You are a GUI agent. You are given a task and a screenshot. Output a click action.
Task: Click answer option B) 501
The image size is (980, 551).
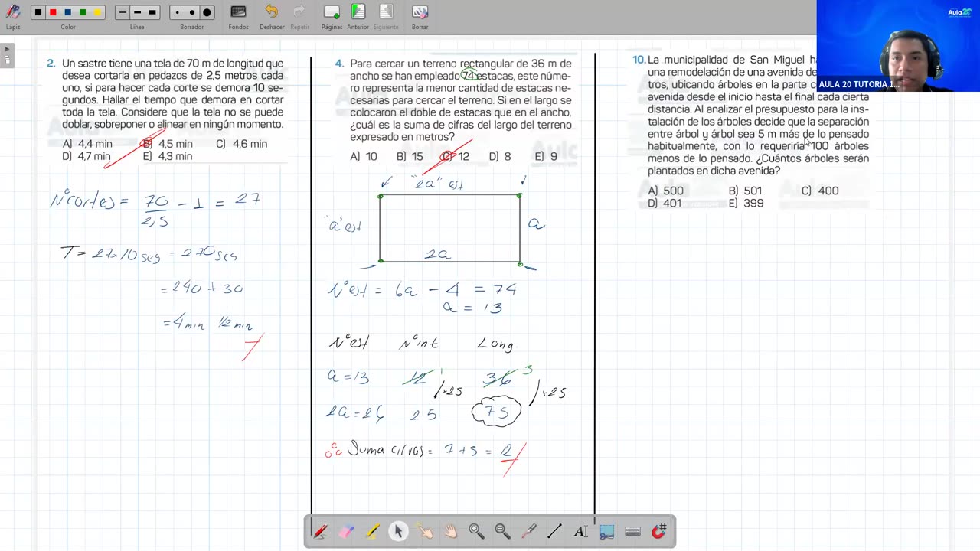[745, 191]
